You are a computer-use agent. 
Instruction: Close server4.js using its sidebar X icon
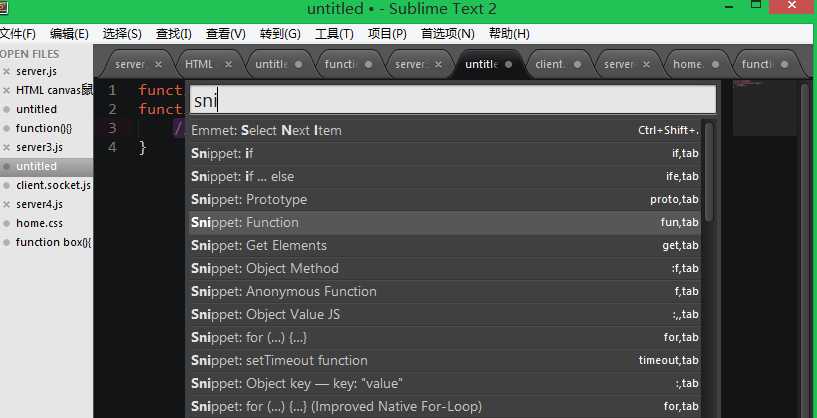(6, 204)
